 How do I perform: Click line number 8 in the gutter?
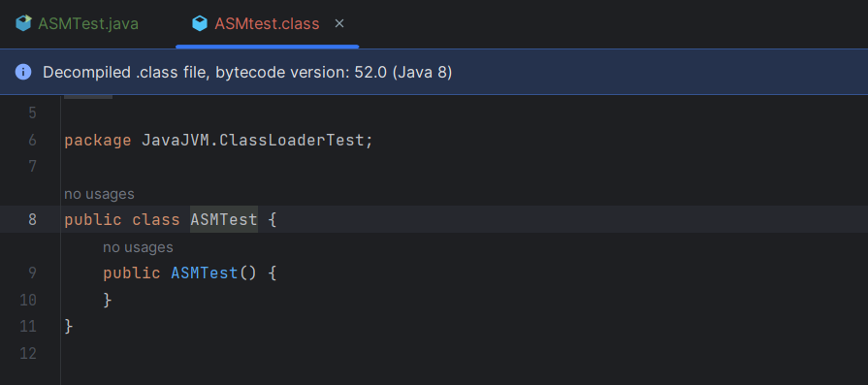[32, 219]
